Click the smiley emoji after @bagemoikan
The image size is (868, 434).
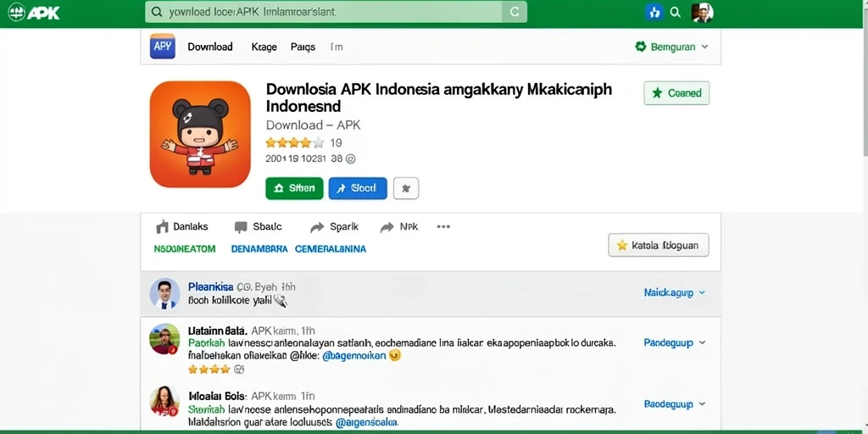pyautogui.click(x=395, y=355)
